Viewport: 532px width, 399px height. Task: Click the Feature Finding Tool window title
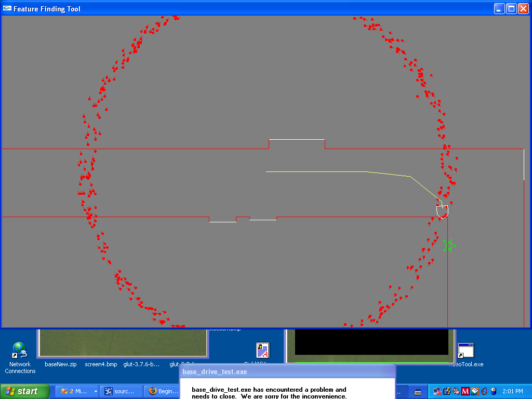pyautogui.click(x=47, y=9)
